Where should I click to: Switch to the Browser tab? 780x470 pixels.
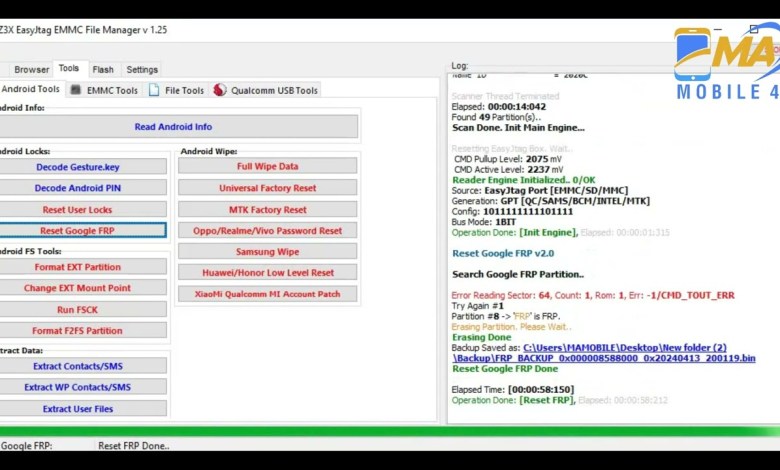coord(31,70)
